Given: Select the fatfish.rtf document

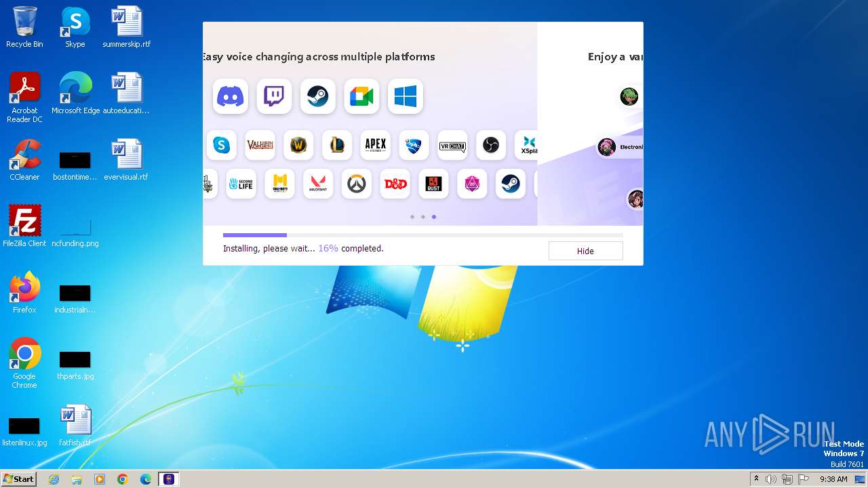Looking at the screenshot, I should point(75,426).
